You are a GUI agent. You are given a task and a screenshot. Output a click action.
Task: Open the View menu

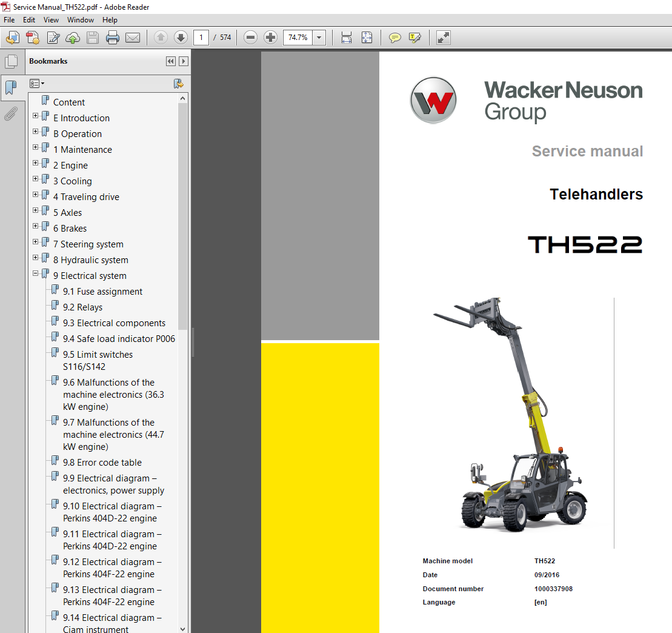point(52,20)
